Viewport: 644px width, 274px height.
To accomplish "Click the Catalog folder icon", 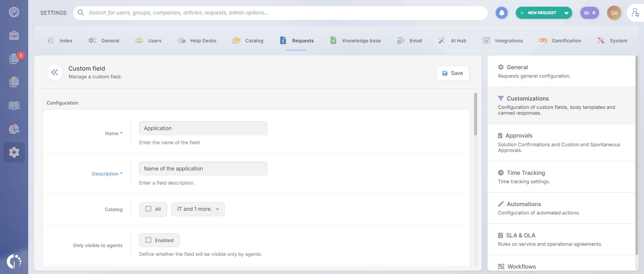I will pos(236,40).
